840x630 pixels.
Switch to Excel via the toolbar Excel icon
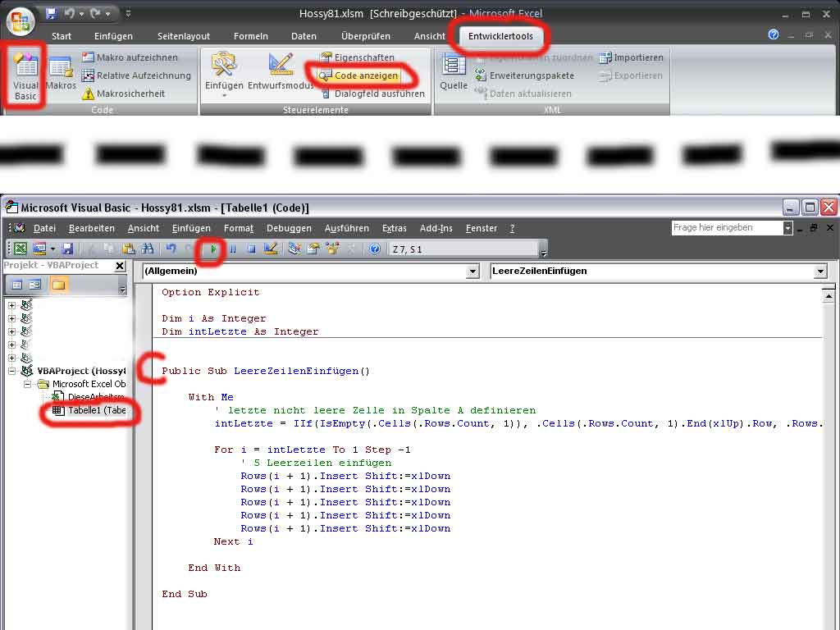click(21, 249)
